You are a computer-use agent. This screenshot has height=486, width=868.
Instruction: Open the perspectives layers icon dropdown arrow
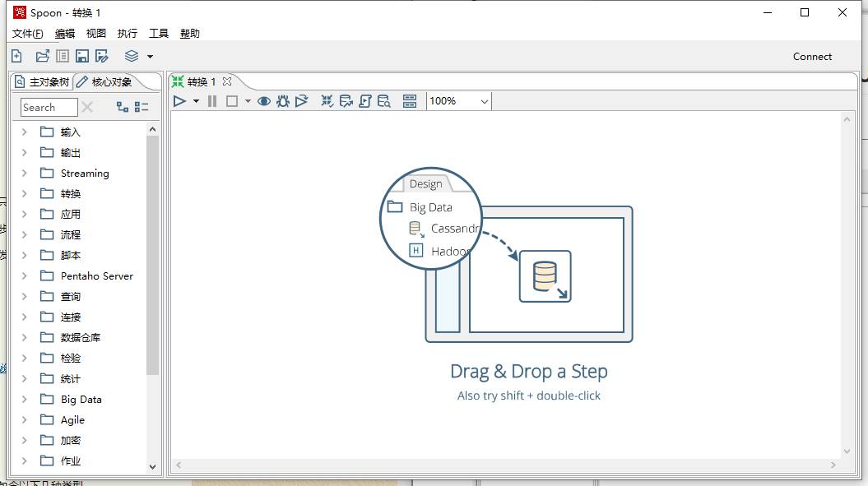150,57
